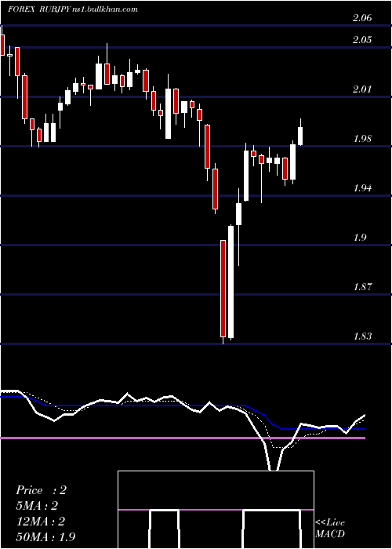Click the ns1.bullkhan.com watermark text

104,9
